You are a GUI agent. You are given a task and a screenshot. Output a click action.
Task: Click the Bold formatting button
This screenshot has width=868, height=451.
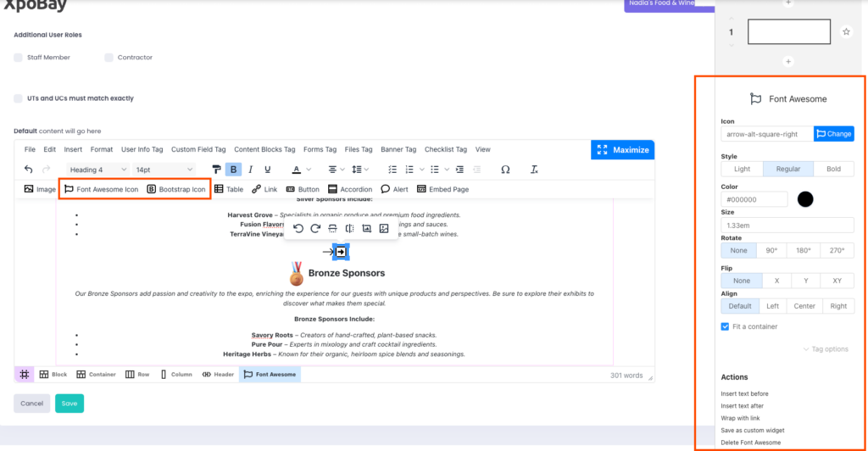tap(233, 170)
